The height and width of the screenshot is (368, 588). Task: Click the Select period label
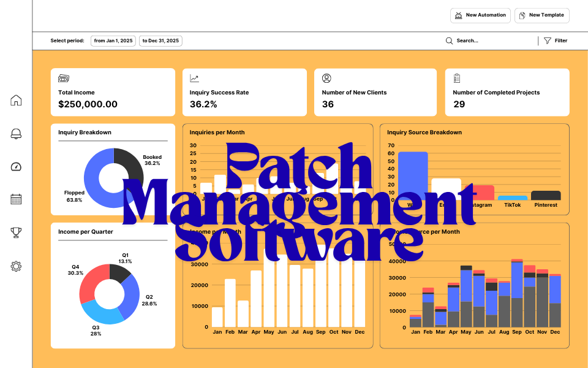coord(67,40)
